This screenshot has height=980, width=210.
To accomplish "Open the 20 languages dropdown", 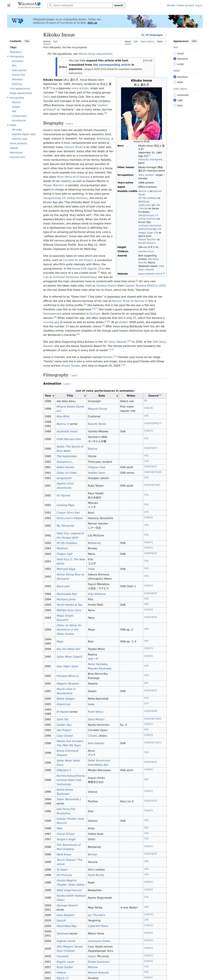I will tap(154, 35).
